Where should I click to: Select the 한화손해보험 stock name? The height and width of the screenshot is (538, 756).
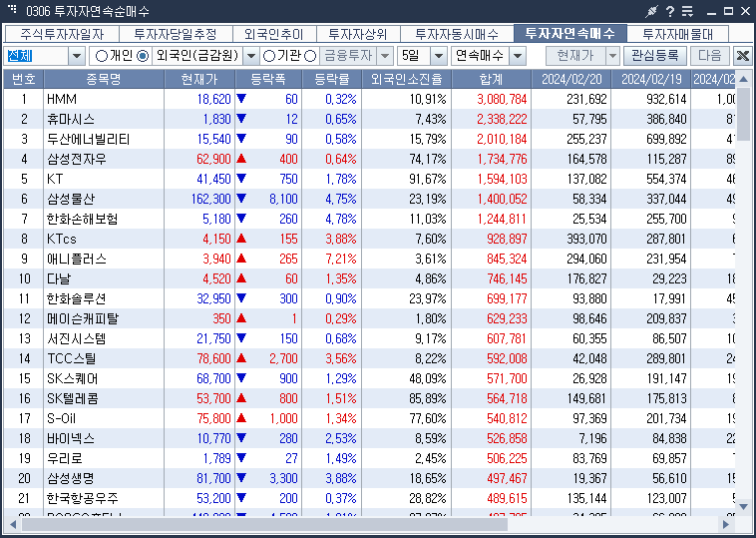pyautogui.click(x=83, y=219)
